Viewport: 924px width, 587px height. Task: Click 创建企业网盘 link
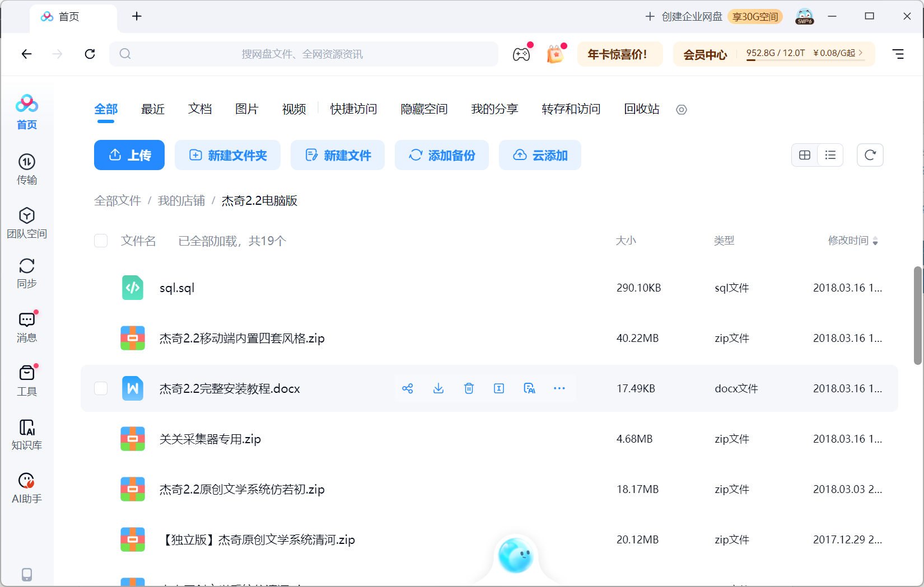pyautogui.click(x=684, y=17)
